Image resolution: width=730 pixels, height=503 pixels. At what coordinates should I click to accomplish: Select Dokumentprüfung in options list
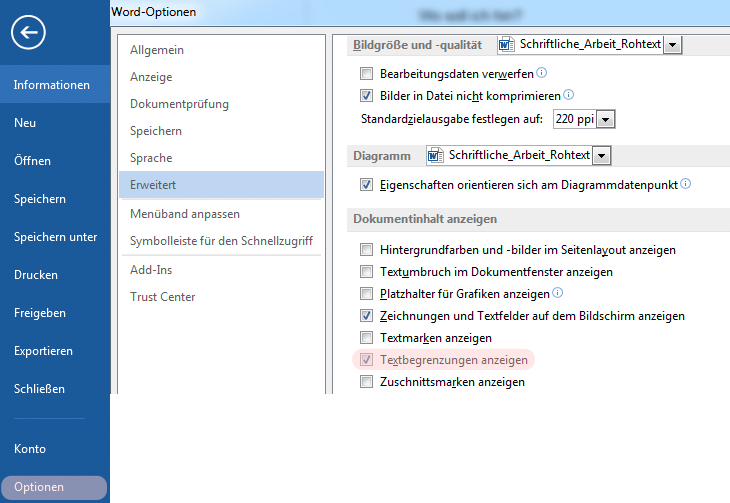(179, 104)
